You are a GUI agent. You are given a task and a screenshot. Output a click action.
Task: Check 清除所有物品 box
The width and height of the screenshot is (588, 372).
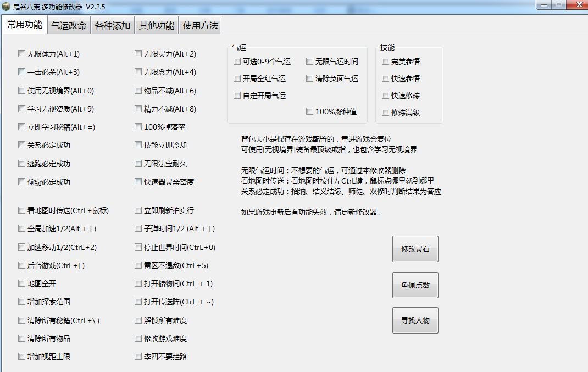pos(22,338)
